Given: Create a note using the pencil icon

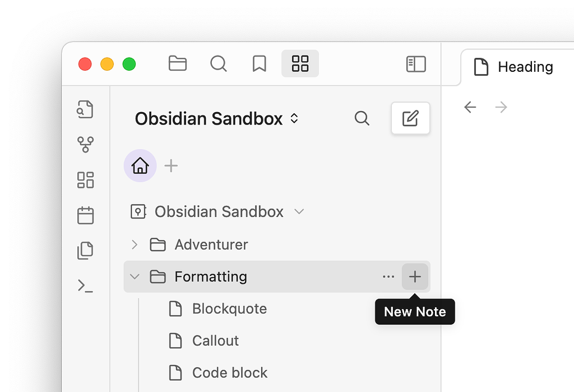Looking at the screenshot, I should (x=410, y=118).
